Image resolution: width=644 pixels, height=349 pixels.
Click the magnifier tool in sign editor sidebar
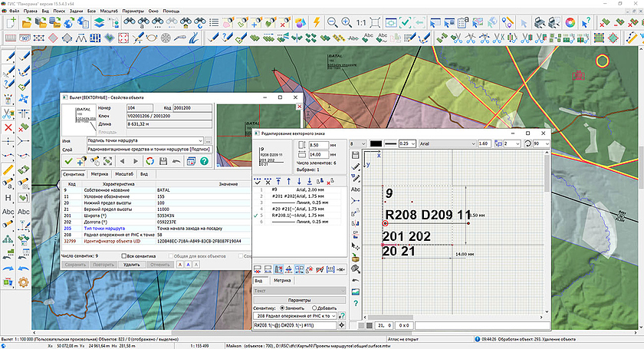(x=355, y=269)
